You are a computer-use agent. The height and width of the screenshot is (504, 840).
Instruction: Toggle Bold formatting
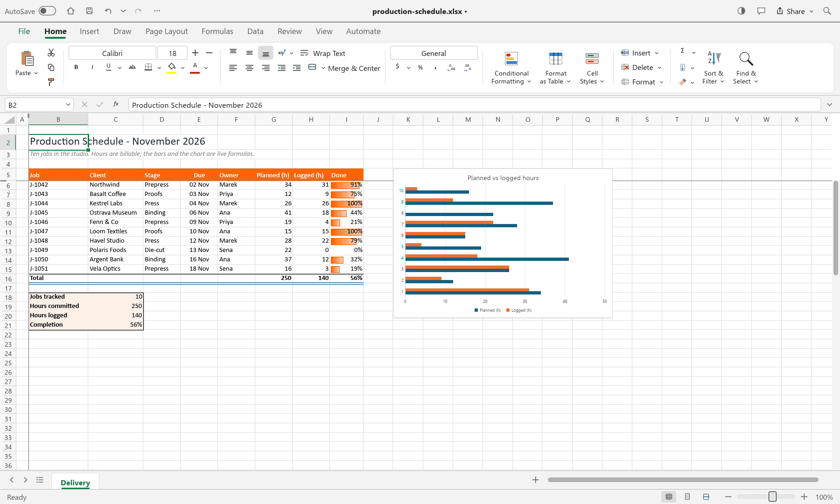(76, 67)
